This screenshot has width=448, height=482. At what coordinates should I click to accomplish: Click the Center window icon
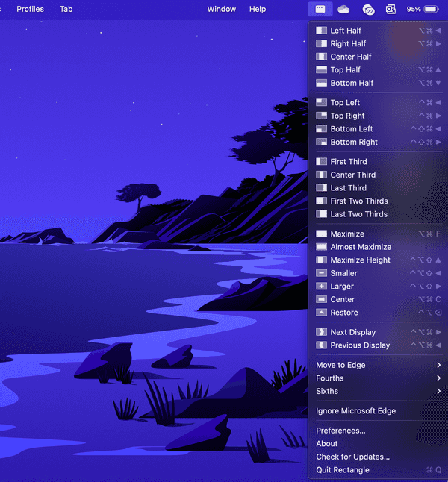(x=322, y=299)
